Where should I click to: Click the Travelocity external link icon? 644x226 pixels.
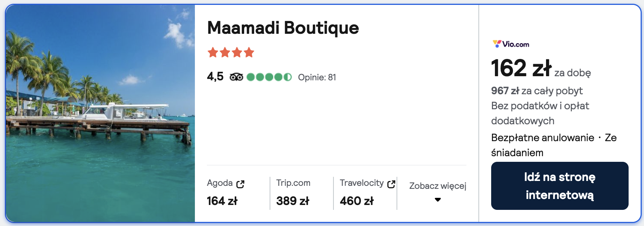click(x=391, y=184)
